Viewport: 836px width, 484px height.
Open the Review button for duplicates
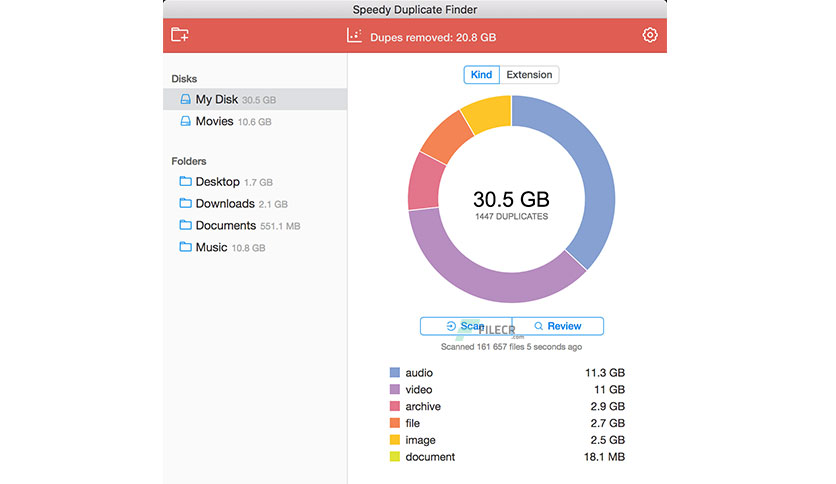click(x=558, y=326)
